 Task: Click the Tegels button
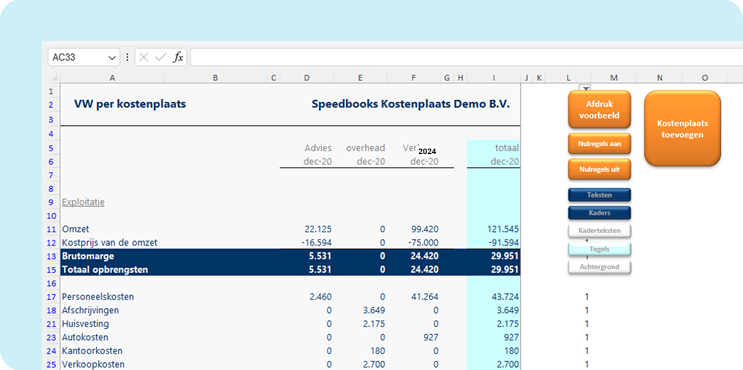[x=599, y=249]
